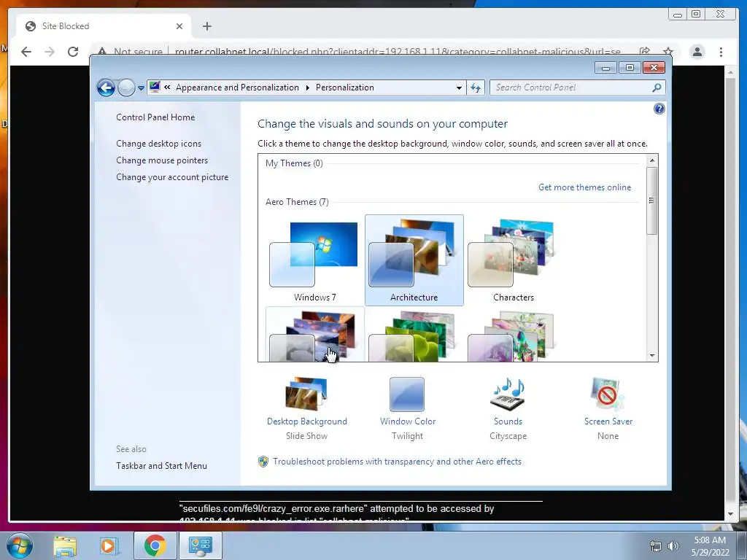Open the Windows Start button
Image resolution: width=747 pixels, height=560 pixels.
pyautogui.click(x=20, y=545)
